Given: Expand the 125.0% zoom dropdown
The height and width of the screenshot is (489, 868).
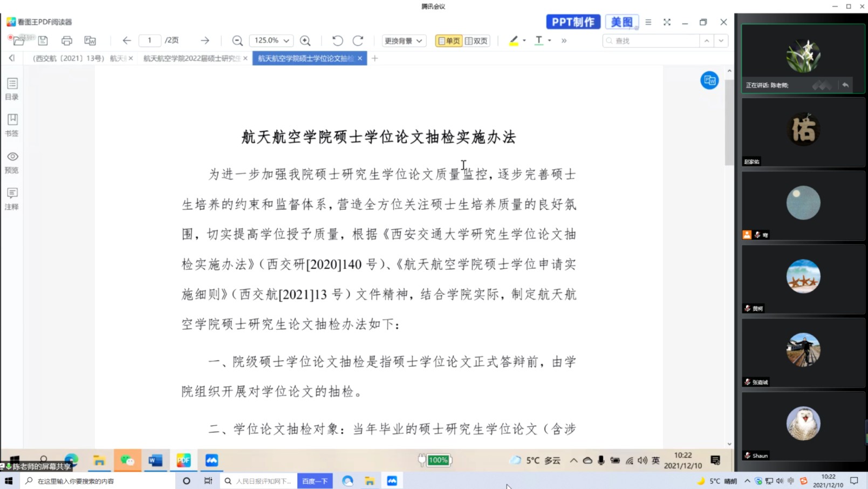Looking at the screenshot, I should 286,40.
